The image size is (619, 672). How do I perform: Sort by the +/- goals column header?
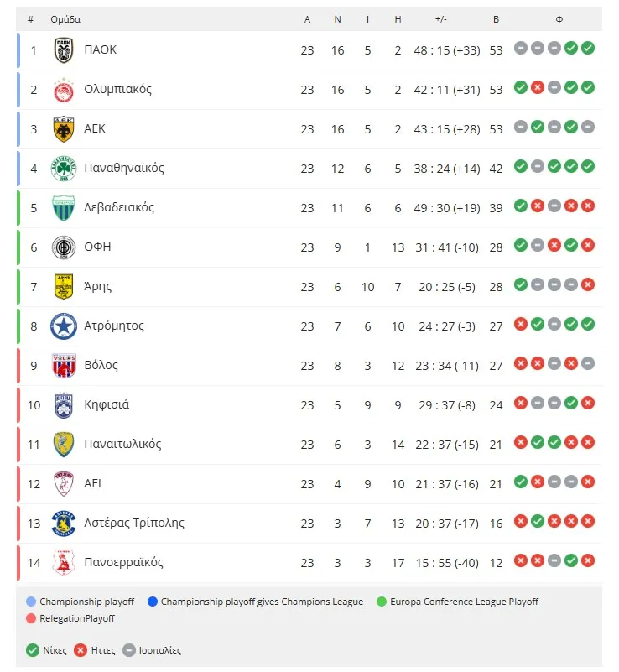tap(441, 19)
